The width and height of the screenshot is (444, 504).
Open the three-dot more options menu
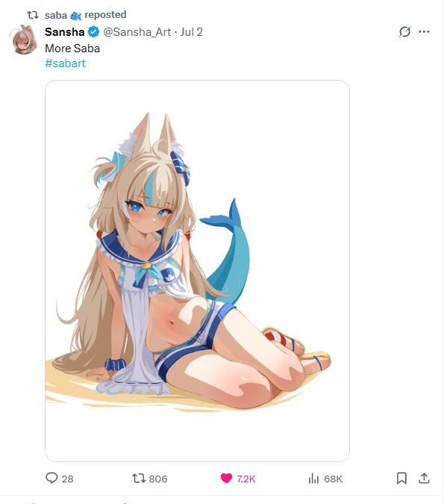(424, 31)
